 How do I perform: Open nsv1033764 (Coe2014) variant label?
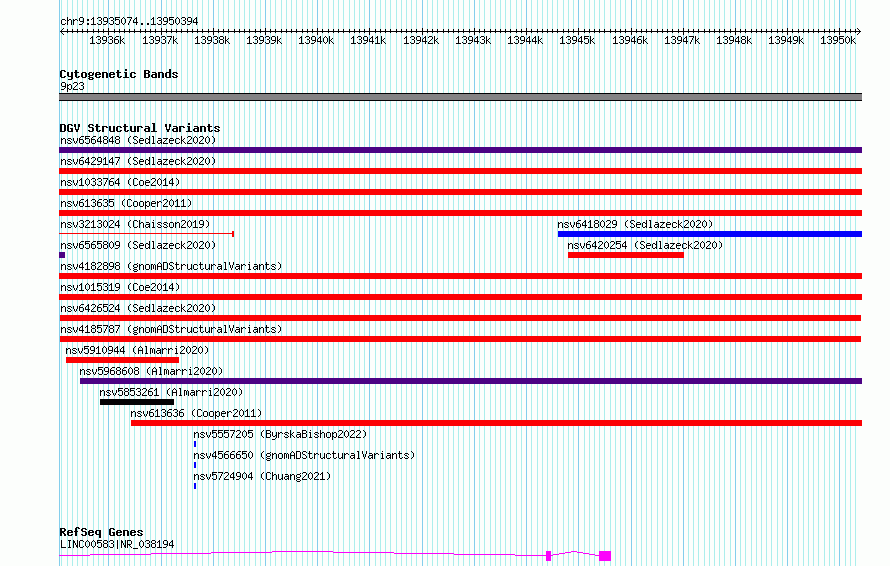120,182
